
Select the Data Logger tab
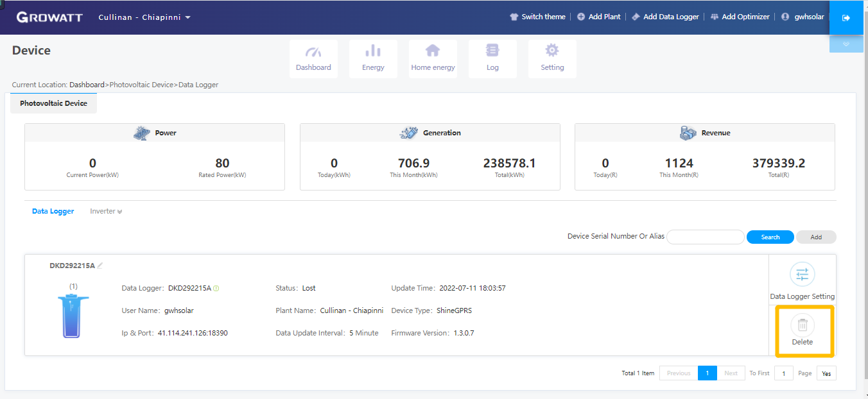point(53,211)
